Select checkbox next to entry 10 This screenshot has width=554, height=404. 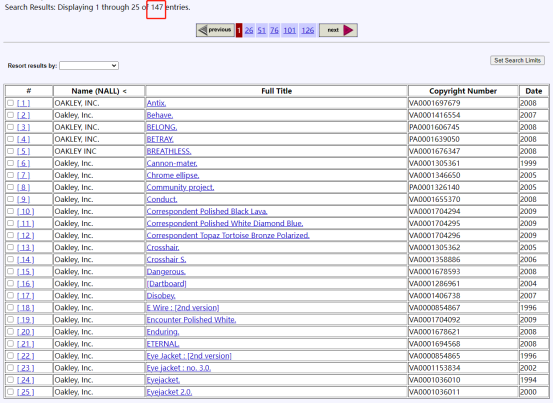point(11,211)
